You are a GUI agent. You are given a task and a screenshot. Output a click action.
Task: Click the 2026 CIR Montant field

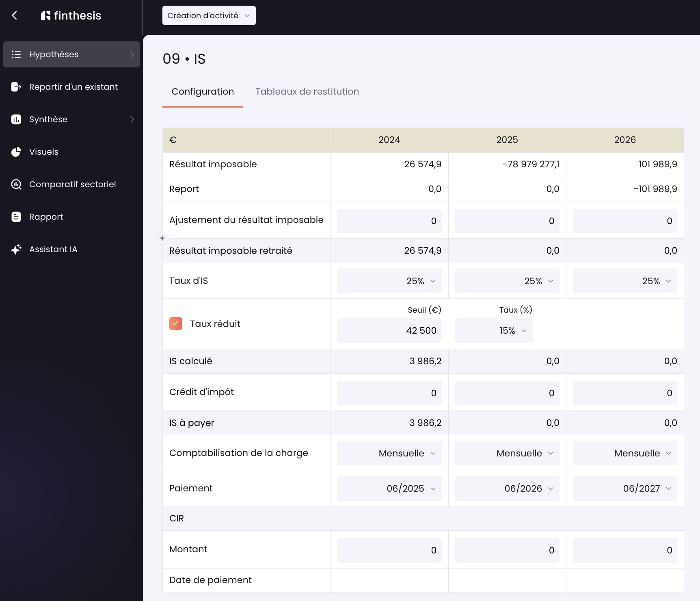(625, 550)
